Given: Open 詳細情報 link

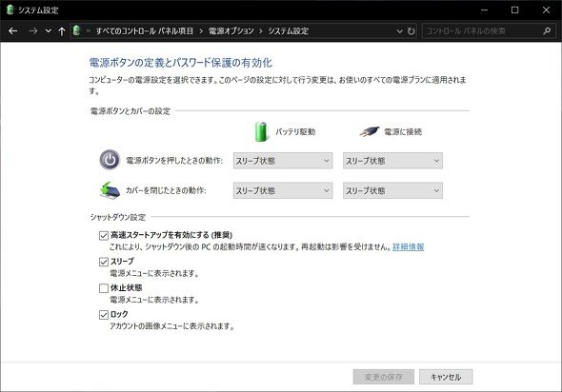Looking at the screenshot, I should pos(409,246).
